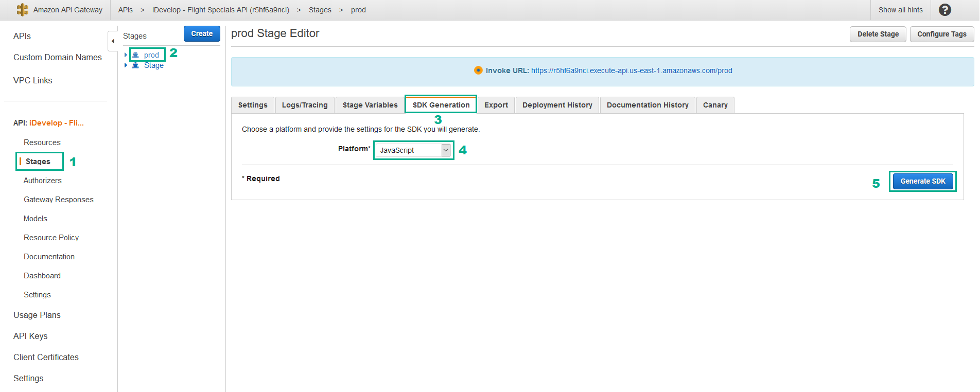The width and height of the screenshot is (980, 392).
Task: Open Dashboard in sidebar
Action: pyautogui.click(x=42, y=276)
